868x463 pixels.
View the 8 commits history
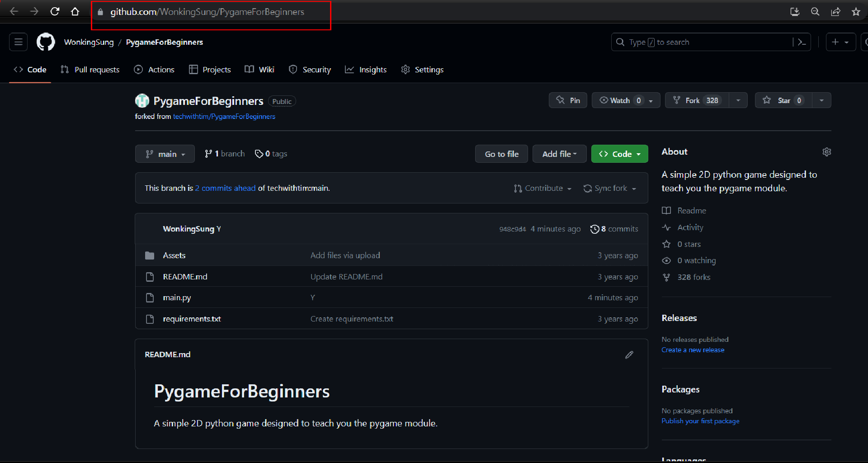click(614, 229)
